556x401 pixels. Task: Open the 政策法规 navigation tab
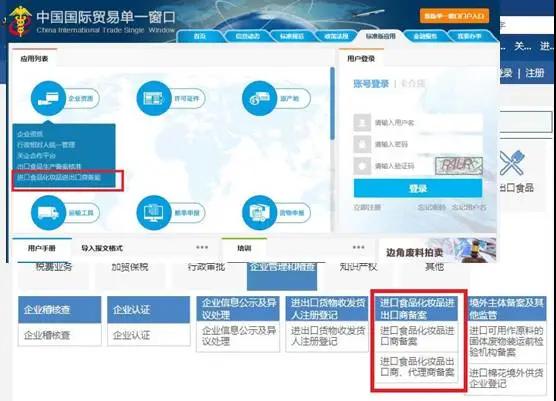coord(336,36)
